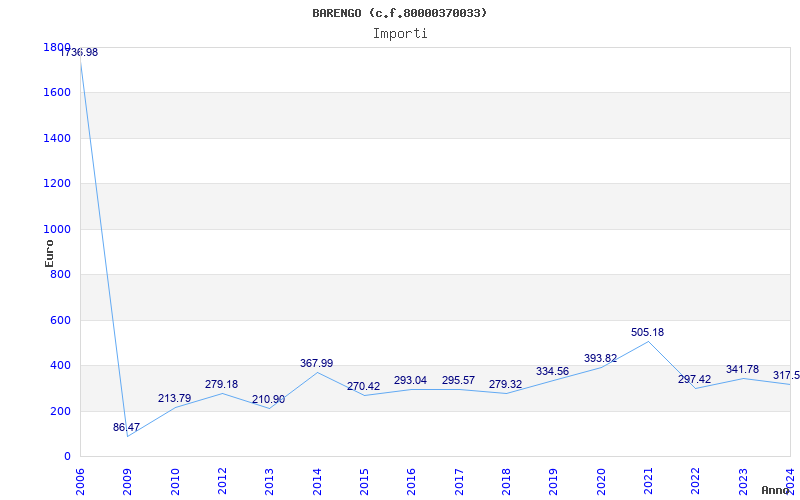Click the Importi subtitle
This screenshot has height=500, width=800.
400,34
